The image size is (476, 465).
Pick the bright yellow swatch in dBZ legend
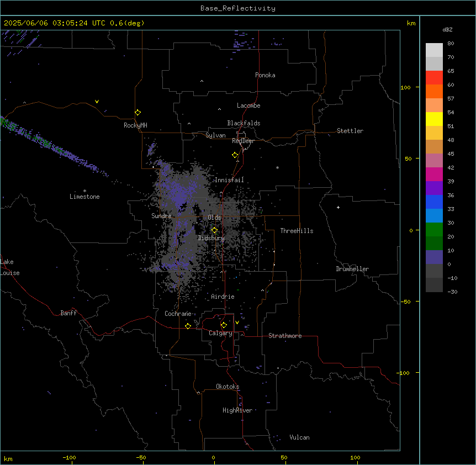click(x=434, y=119)
